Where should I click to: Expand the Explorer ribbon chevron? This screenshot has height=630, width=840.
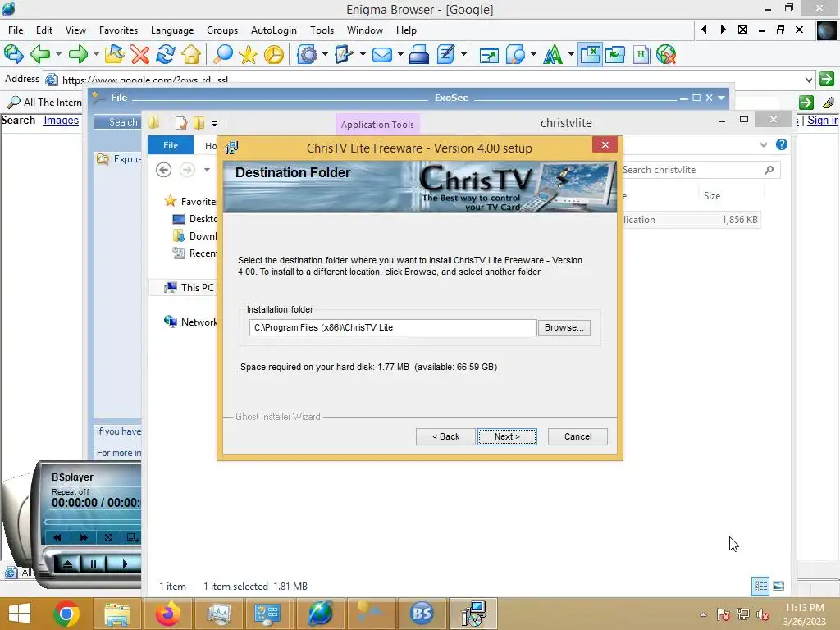click(764, 144)
